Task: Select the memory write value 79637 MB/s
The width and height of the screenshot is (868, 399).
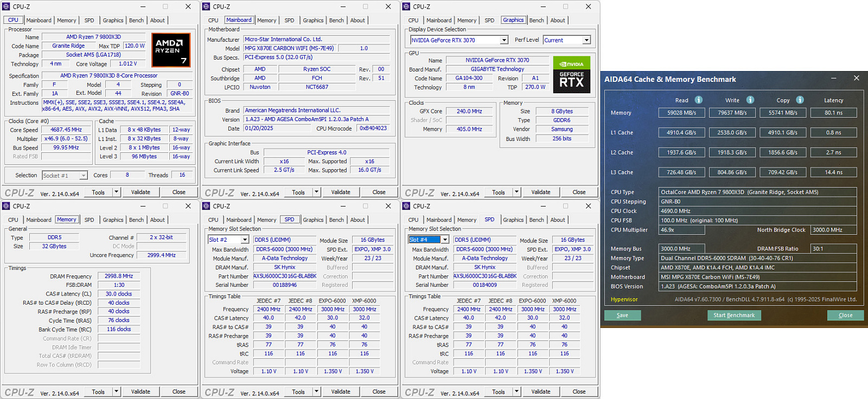Action: tap(732, 113)
